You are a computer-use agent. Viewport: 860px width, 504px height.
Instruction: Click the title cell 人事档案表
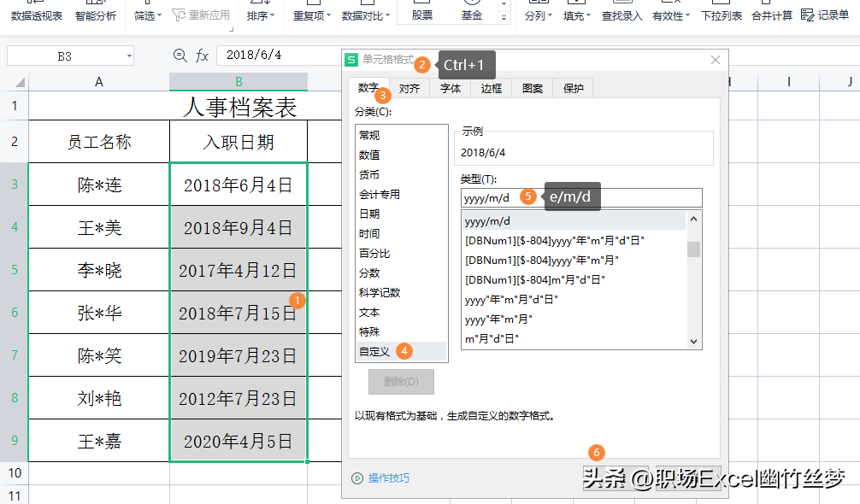239,106
